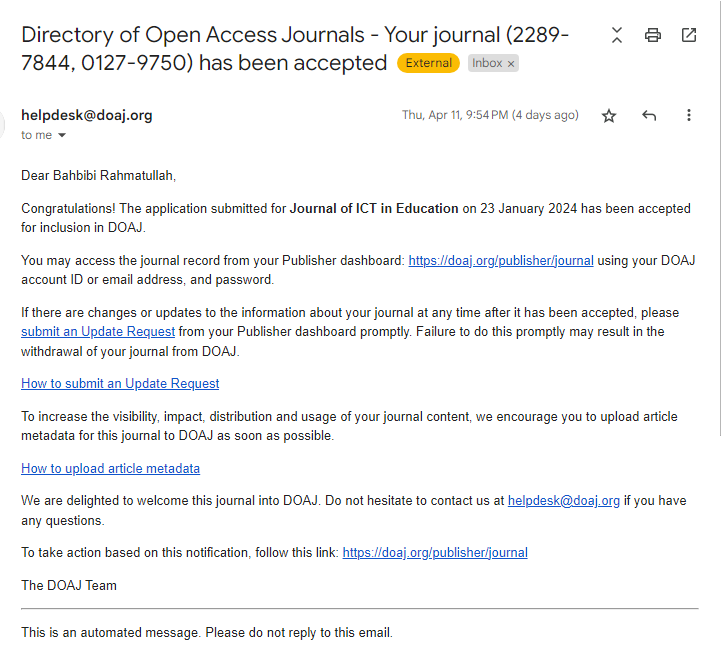
Task: Open email in new window icon
Action: pyautogui.click(x=689, y=35)
